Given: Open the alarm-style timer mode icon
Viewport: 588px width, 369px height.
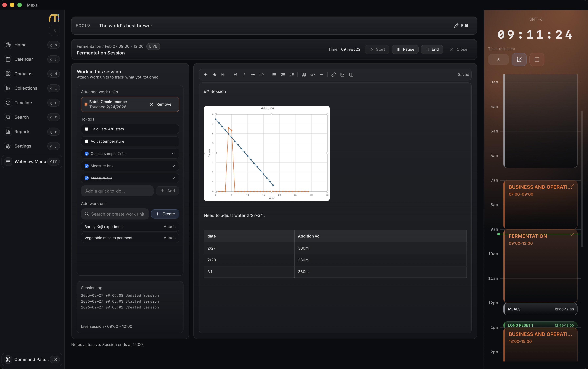Looking at the screenshot, I should 519,59.
